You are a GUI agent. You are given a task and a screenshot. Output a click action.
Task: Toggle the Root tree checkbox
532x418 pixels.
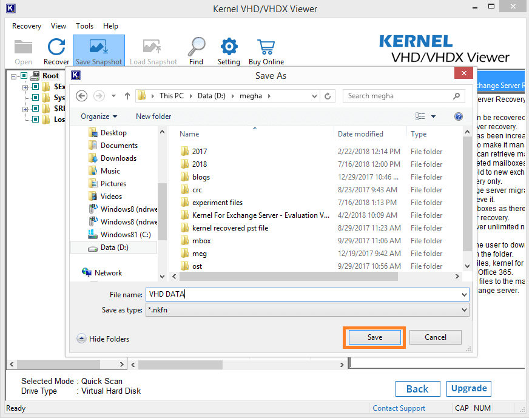pos(24,76)
